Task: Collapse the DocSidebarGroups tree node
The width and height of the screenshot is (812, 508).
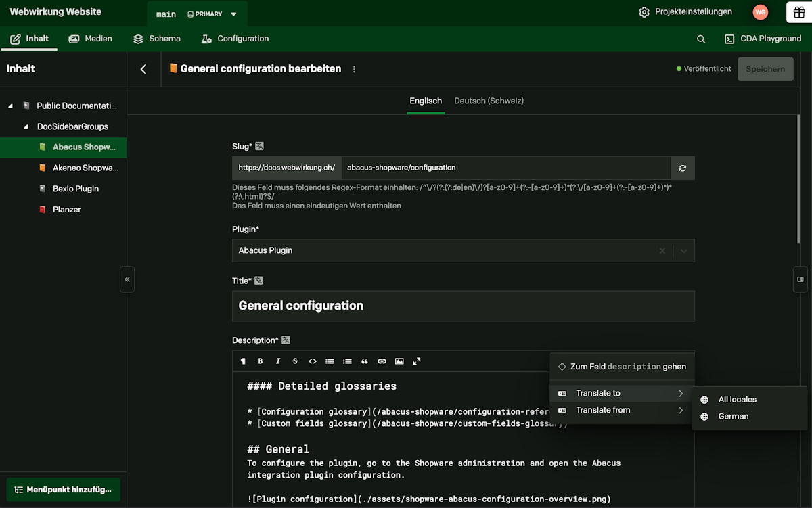Action: point(26,127)
